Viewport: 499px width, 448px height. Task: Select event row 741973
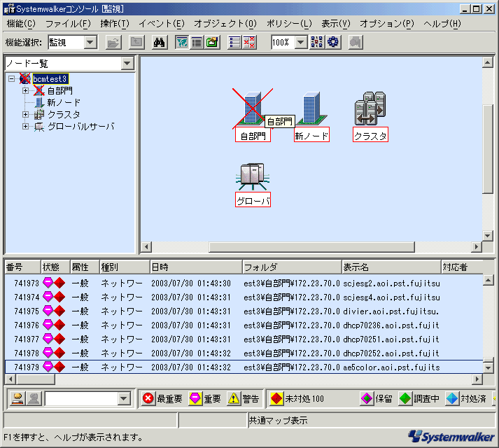(x=244, y=283)
